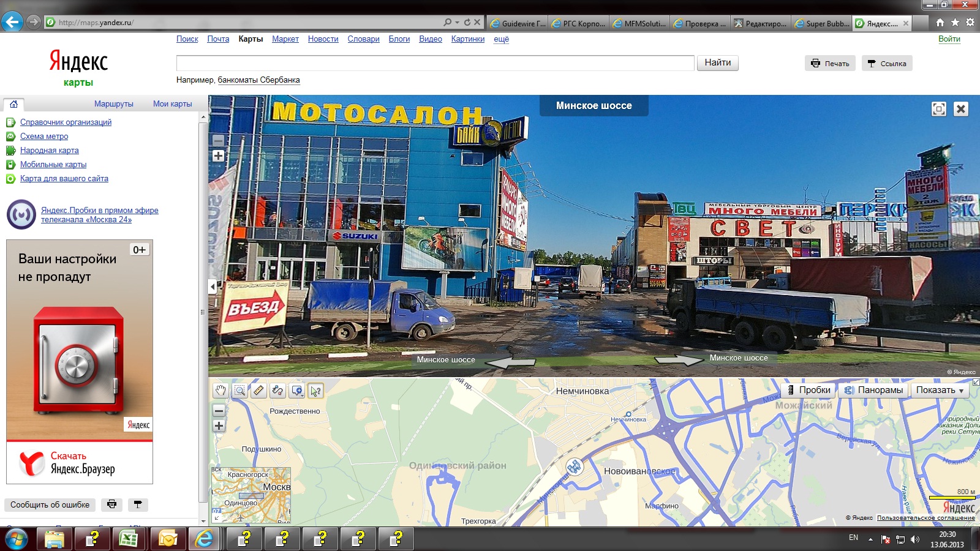
Task: Toggle the Пробки traffic layer
Action: [x=809, y=390]
